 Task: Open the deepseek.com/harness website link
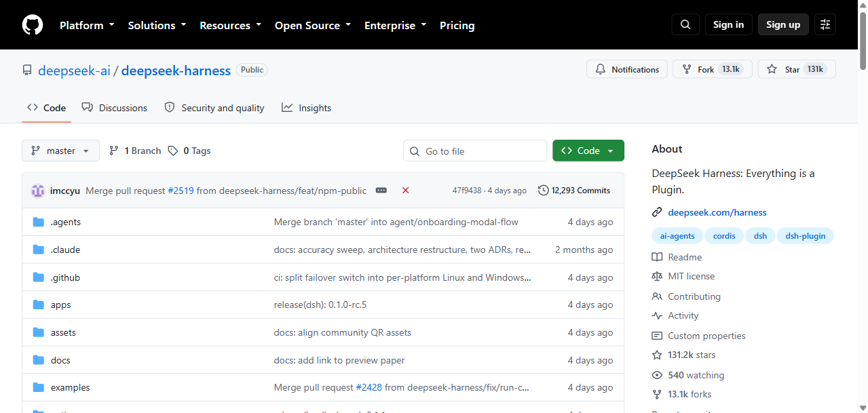[717, 212]
